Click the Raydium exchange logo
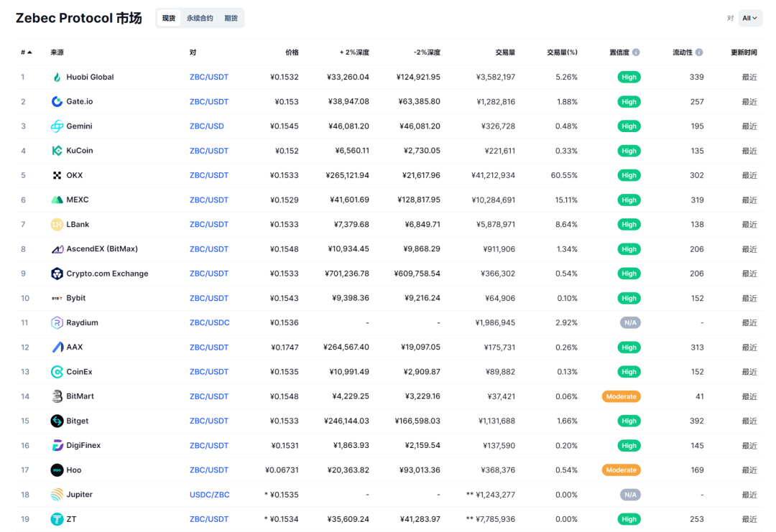Screen dimensions: 776x532 tap(57, 322)
